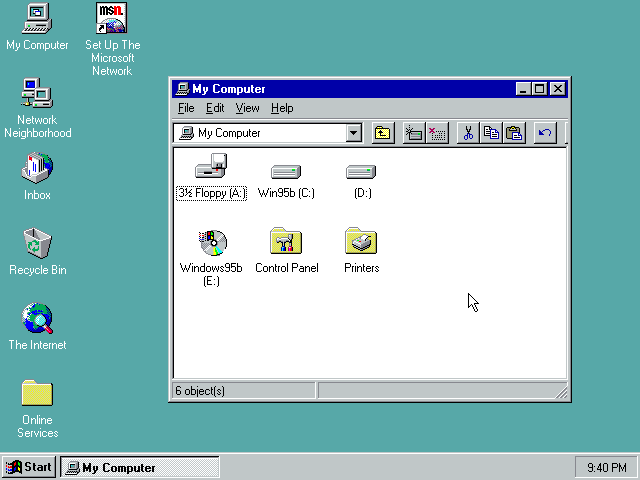Select the Windows95b (E:) CD-ROM icon
This screenshot has width=640, height=480.
pos(212,243)
